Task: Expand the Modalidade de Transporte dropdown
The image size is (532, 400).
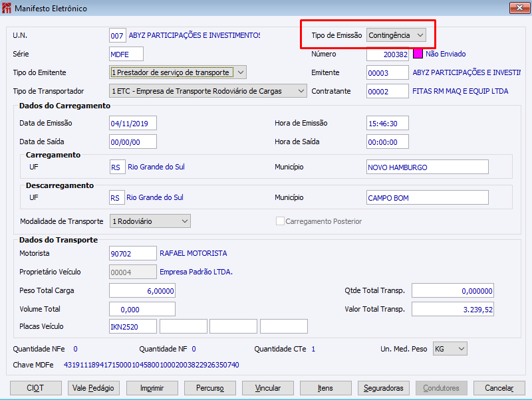Action: pos(150,221)
